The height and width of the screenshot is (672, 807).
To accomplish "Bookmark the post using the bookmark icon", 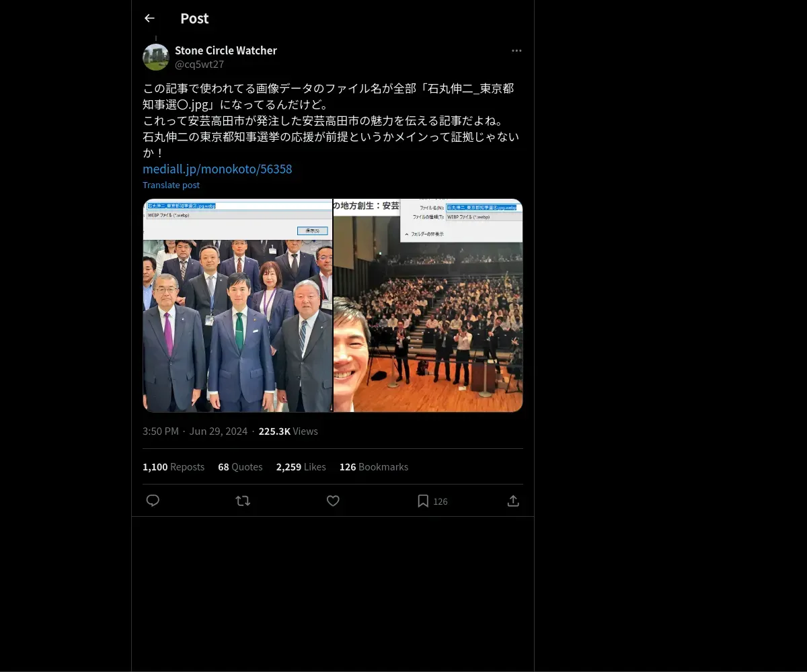I will pos(423,501).
